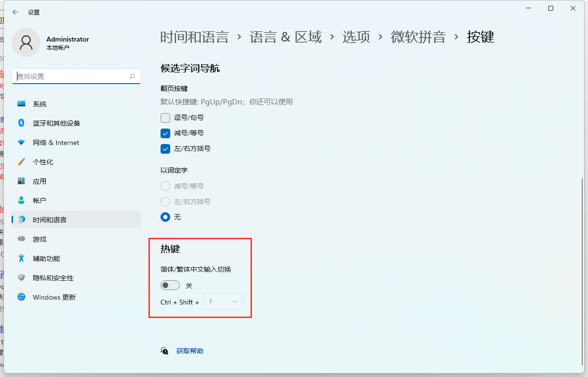
Task: Open the 游戏 settings section
Action: pos(40,239)
